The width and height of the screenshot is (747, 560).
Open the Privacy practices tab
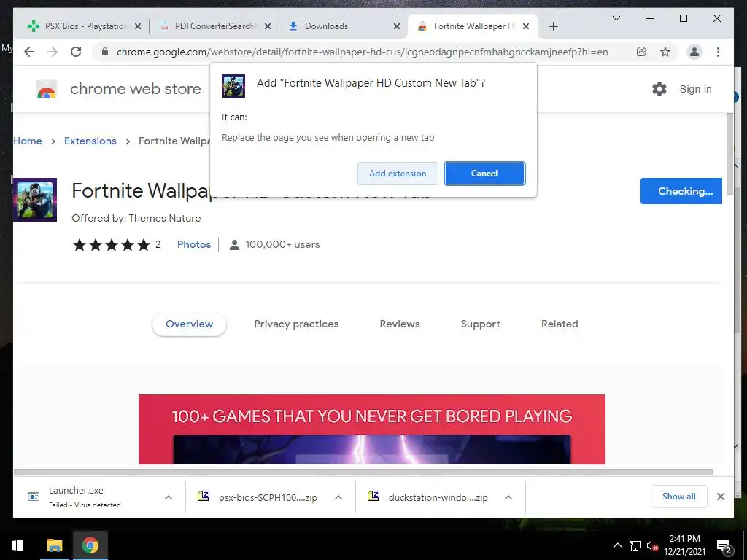coord(296,324)
